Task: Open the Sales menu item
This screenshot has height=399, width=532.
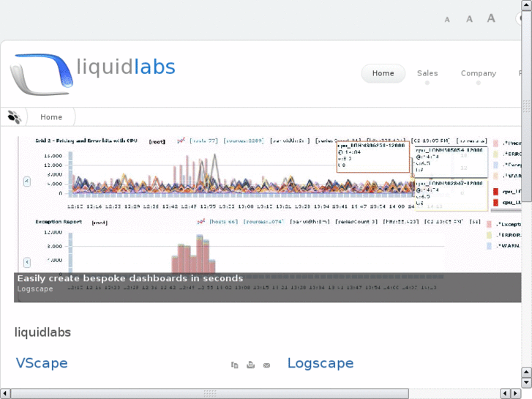Action: (x=427, y=73)
